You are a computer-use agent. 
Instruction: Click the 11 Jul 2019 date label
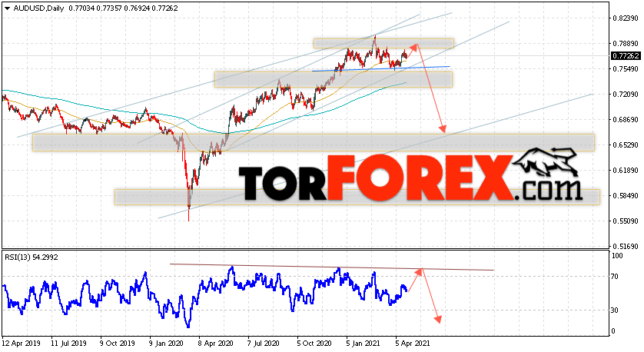(x=68, y=343)
